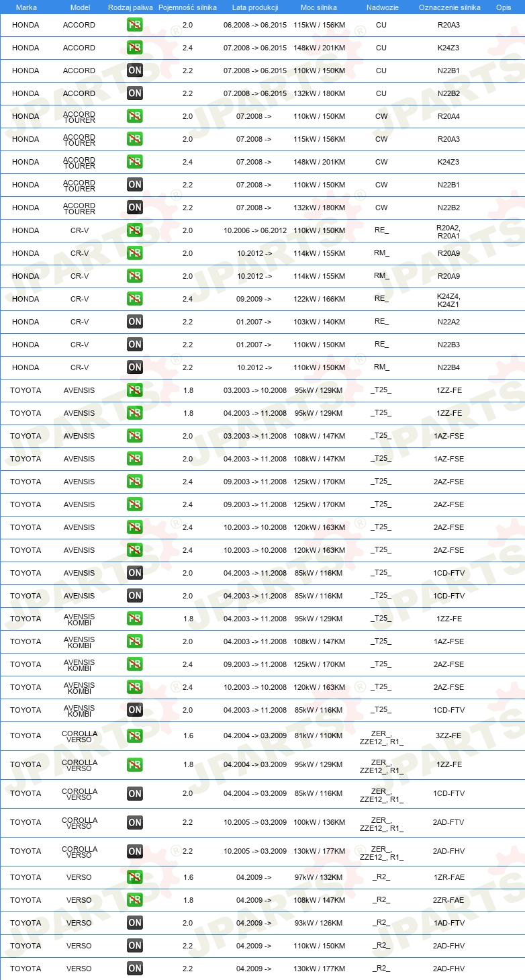
Task: Click engine code 3ZZ-FE cell
Action: [x=448, y=736]
